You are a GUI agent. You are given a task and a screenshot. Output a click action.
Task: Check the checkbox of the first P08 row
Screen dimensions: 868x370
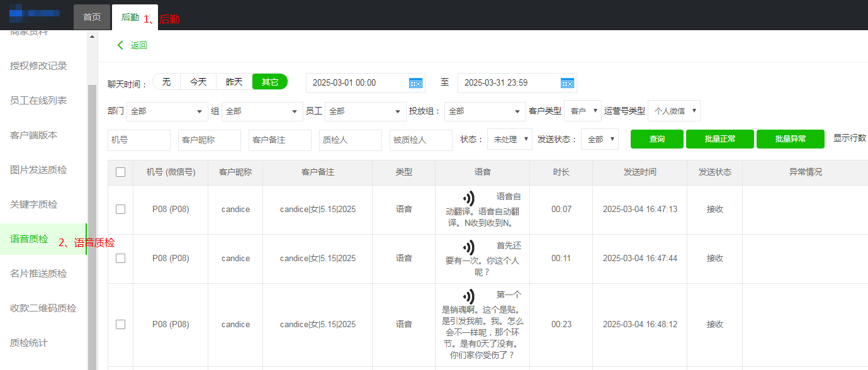(x=120, y=209)
